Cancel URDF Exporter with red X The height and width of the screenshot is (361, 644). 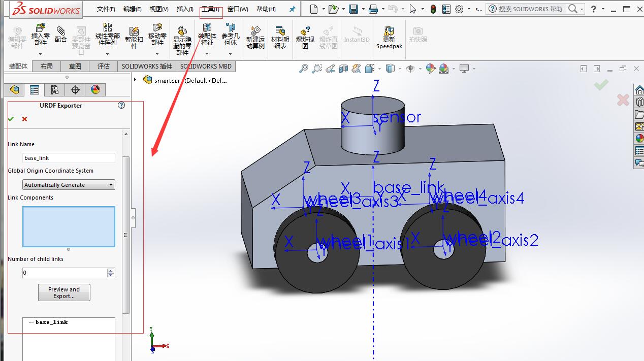24,119
